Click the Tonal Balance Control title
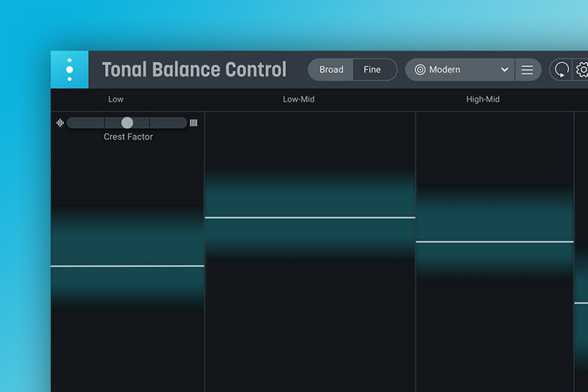588x392 pixels. [194, 70]
